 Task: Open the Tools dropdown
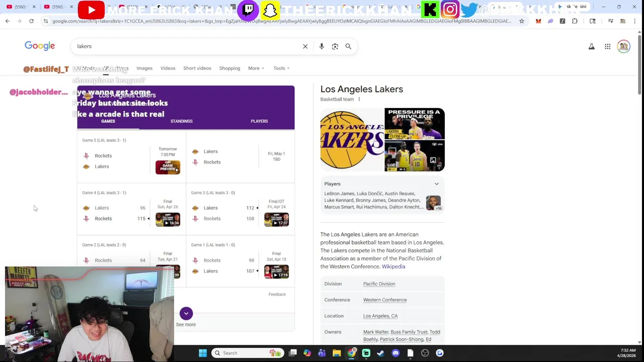coord(281,68)
